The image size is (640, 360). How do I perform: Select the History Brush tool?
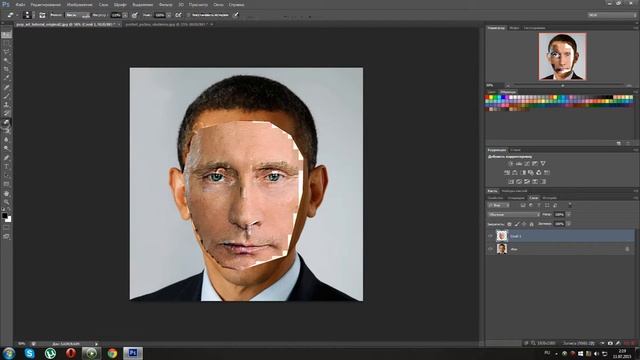click(x=7, y=113)
